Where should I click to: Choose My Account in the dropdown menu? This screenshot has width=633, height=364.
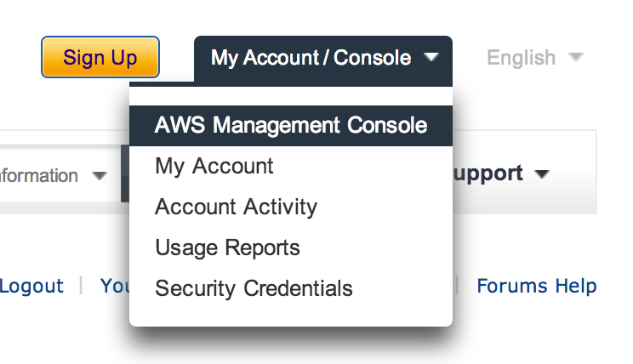tap(214, 166)
